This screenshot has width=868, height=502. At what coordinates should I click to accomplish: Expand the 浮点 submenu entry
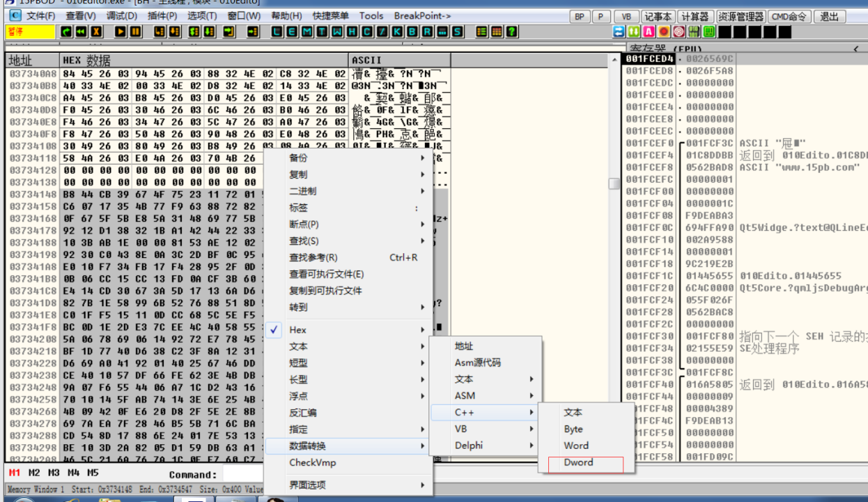(x=297, y=396)
